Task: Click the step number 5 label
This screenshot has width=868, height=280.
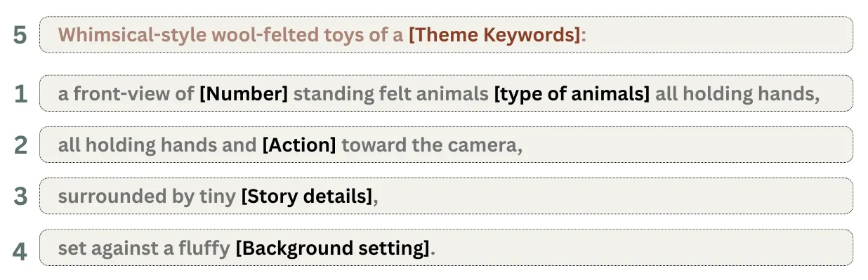Action: (20, 35)
